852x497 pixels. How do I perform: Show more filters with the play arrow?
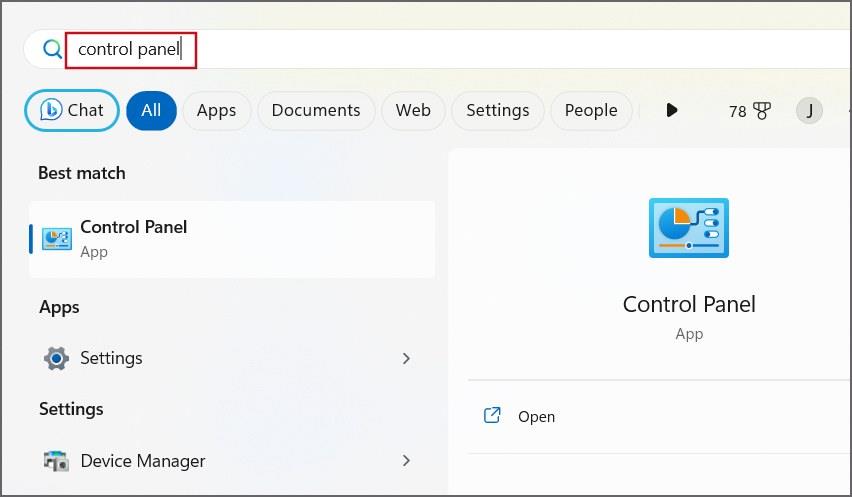(x=672, y=110)
